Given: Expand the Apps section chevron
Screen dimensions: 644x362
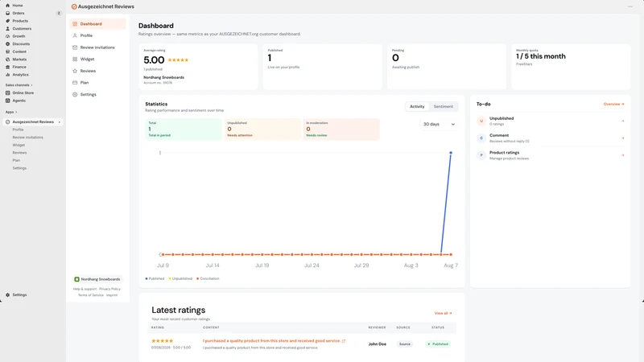Looking at the screenshot, I should pos(16,112).
